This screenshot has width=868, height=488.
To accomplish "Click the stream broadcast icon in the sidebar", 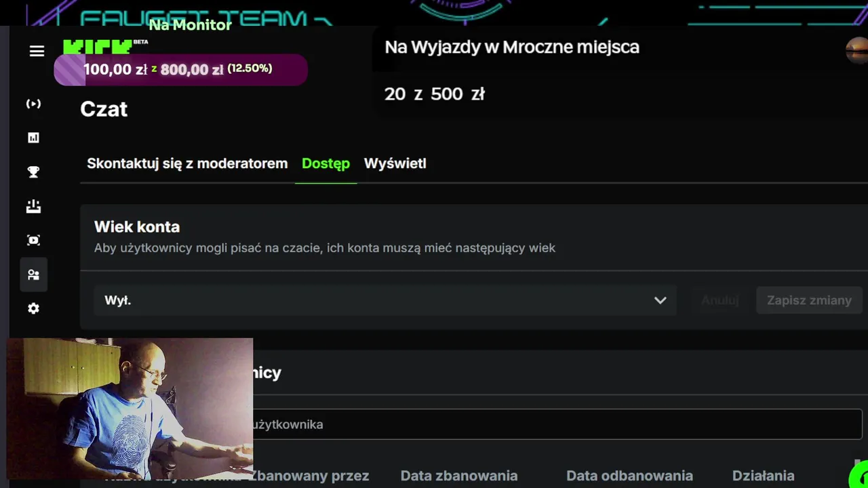I will coord(33,104).
